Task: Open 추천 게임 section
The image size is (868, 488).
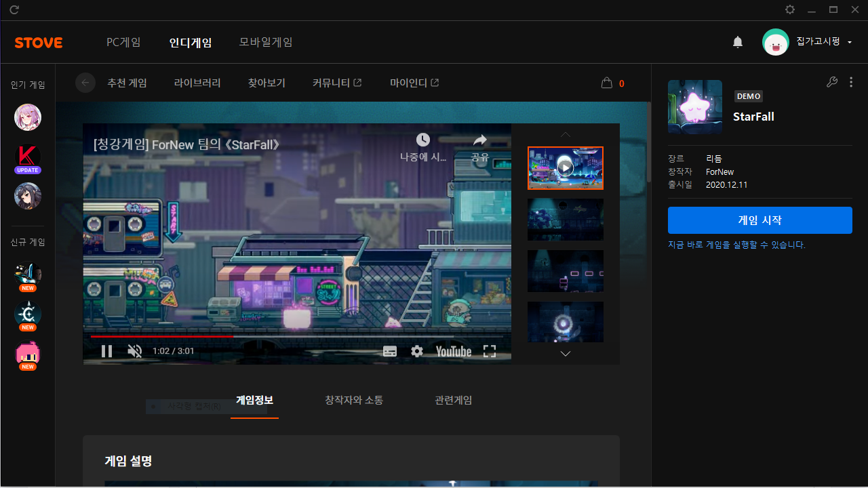Action: click(127, 83)
